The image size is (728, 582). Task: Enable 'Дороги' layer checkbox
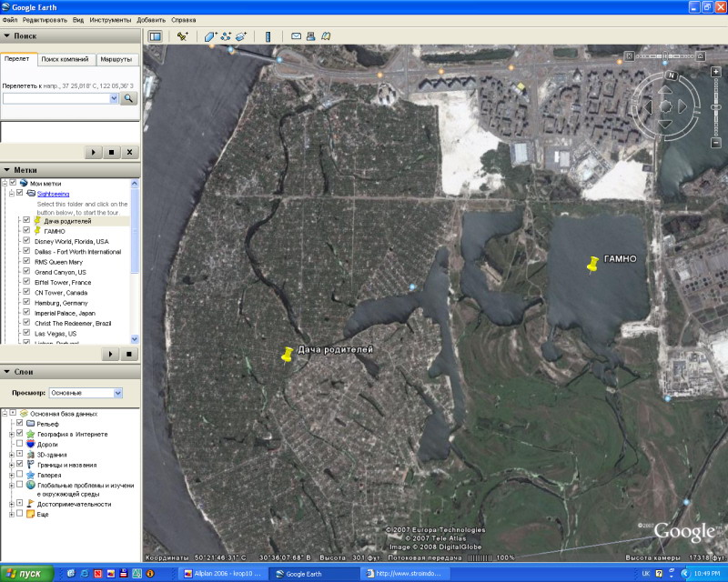(x=19, y=443)
